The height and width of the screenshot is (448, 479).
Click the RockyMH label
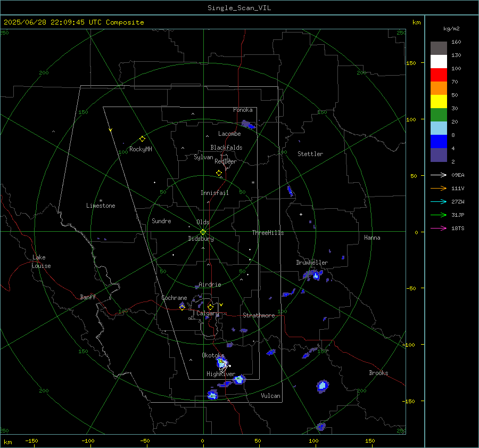(141, 149)
